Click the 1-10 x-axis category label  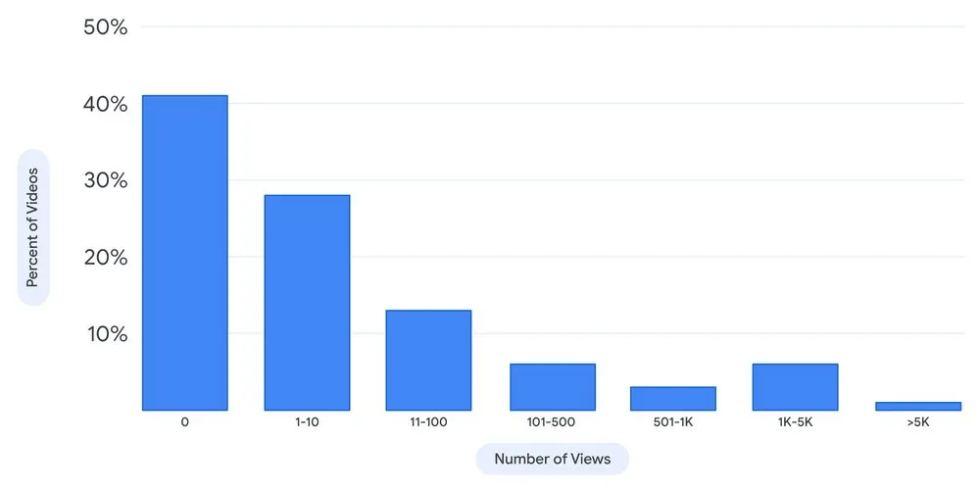click(307, 423)
